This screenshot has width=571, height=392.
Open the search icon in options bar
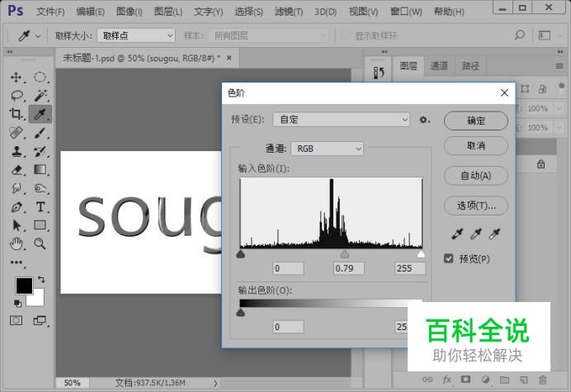pos(519,35)
